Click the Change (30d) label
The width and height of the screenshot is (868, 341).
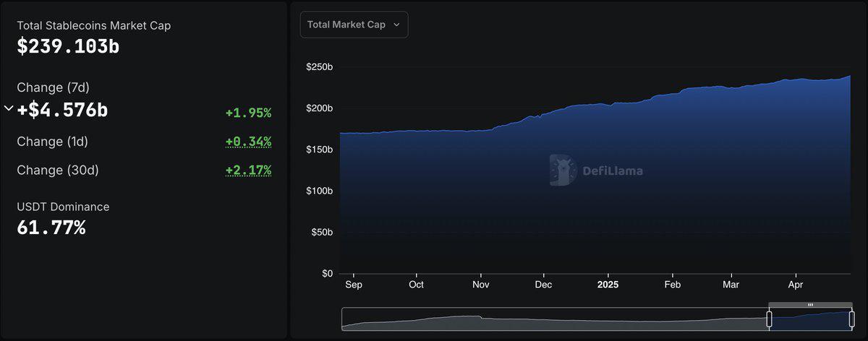(x=57, y=170)
